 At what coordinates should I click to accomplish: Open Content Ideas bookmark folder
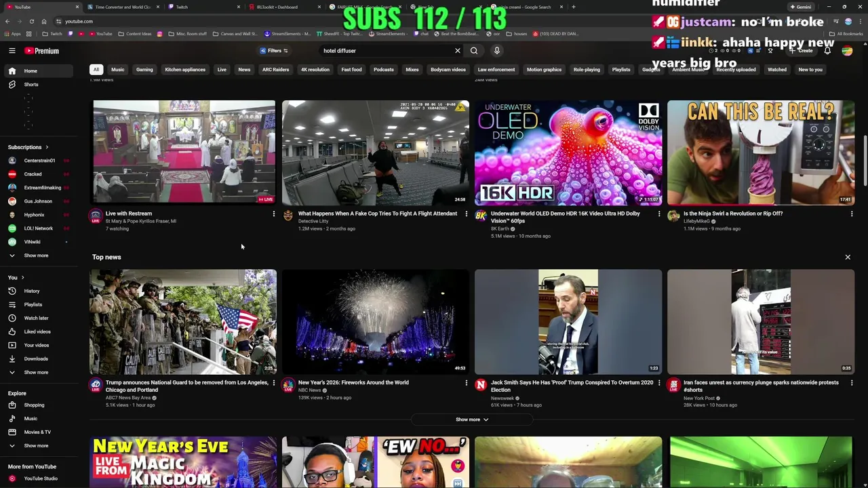click(134, 34)
